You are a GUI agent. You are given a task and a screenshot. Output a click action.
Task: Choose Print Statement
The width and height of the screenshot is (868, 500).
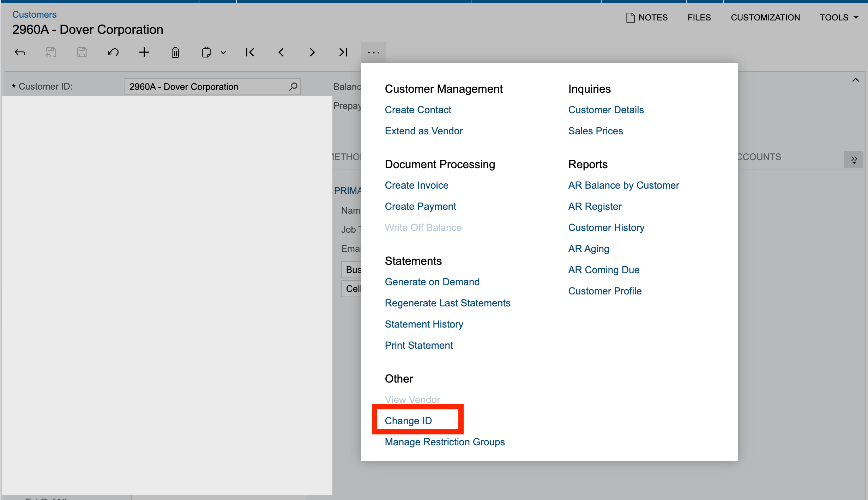point(419,345)
